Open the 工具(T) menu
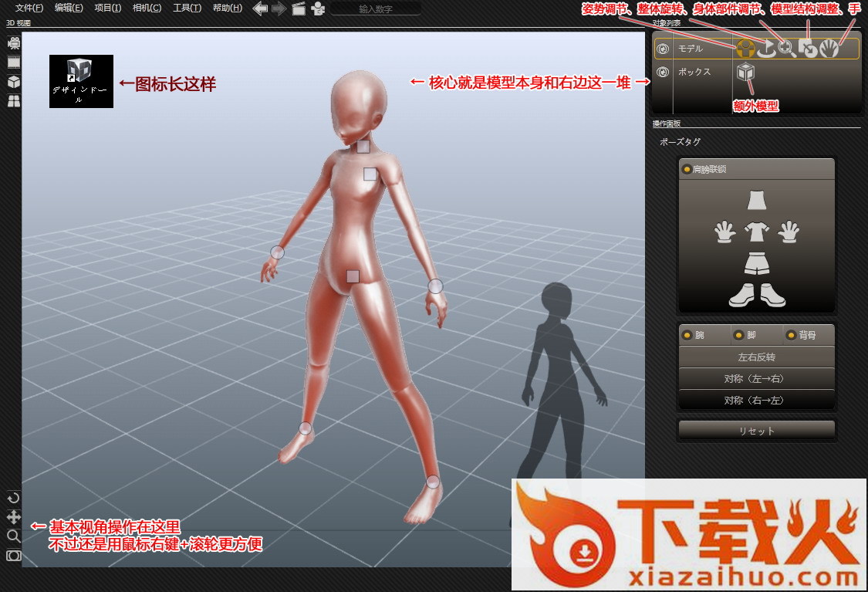Screen dimensions: 868x592 pos(187,8)
